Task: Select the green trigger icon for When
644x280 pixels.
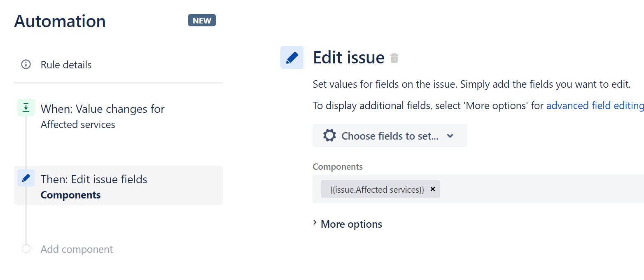Action: [x=26, y=107]
